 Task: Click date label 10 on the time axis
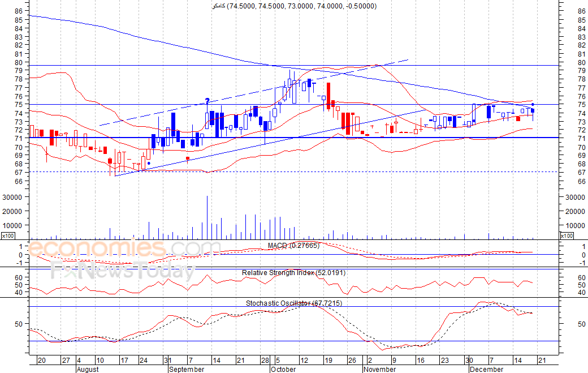100,360
